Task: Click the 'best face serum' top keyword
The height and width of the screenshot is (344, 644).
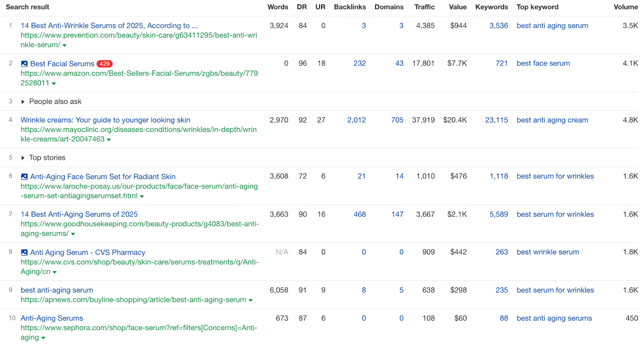Action: [543, 63]
